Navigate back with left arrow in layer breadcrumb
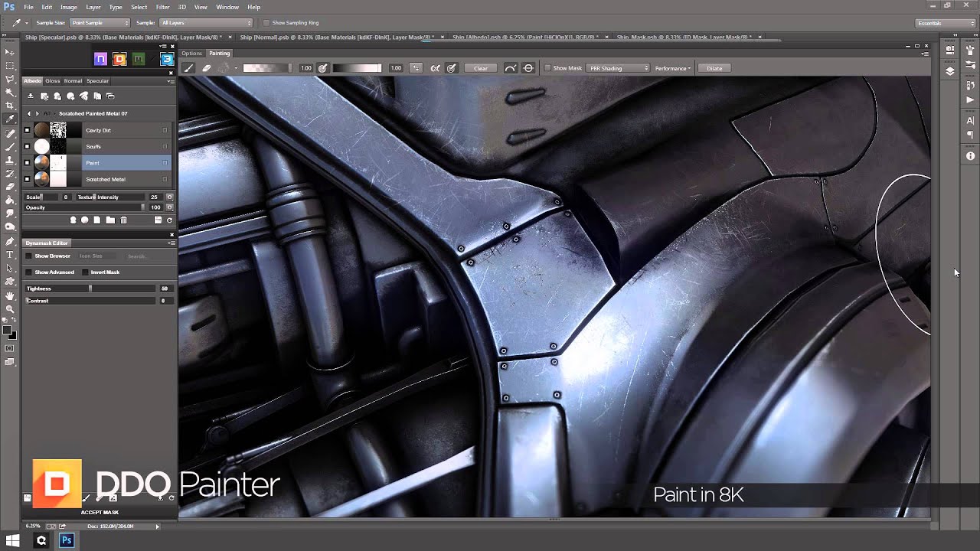Viewport: 980px width, 551px height. tap(29, 113)
